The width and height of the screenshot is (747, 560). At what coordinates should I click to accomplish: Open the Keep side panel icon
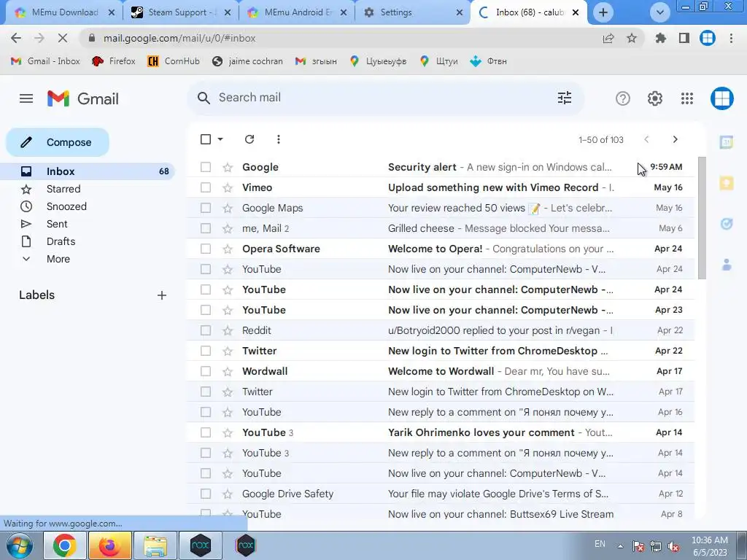click(726, 183)
